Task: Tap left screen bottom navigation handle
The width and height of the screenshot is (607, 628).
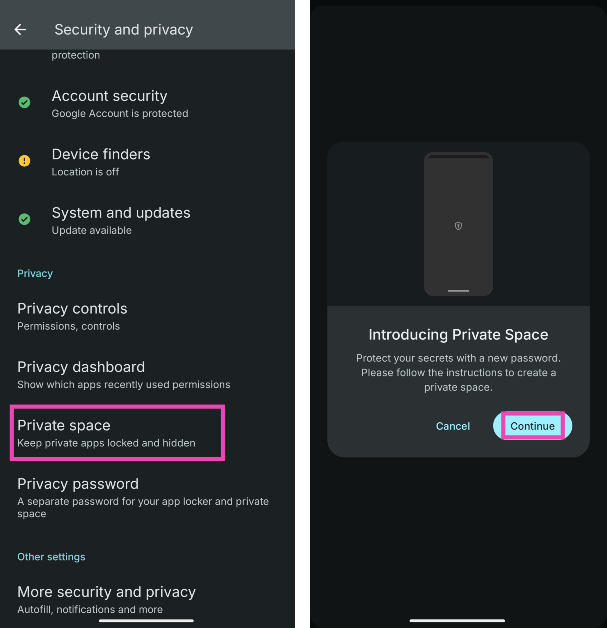Action: coord(146,621)
